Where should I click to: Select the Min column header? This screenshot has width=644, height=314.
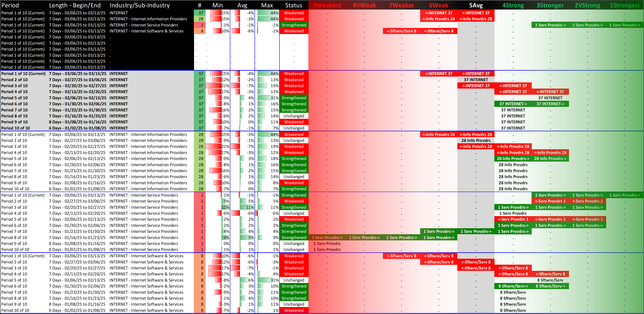click(218, 5)
